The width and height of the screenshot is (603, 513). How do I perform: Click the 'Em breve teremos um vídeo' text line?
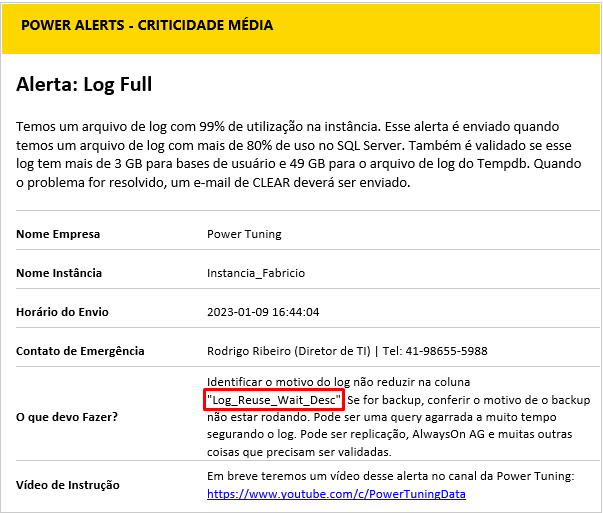390,476
